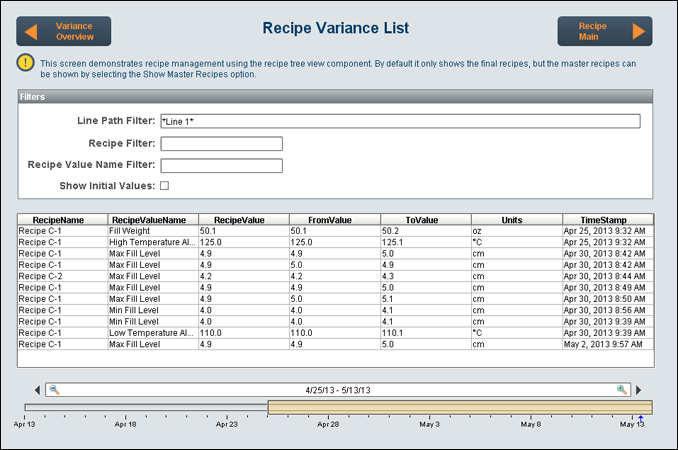Click the zoom out magnifier icon
Screen dimensions: 678x450
[55, 390]
